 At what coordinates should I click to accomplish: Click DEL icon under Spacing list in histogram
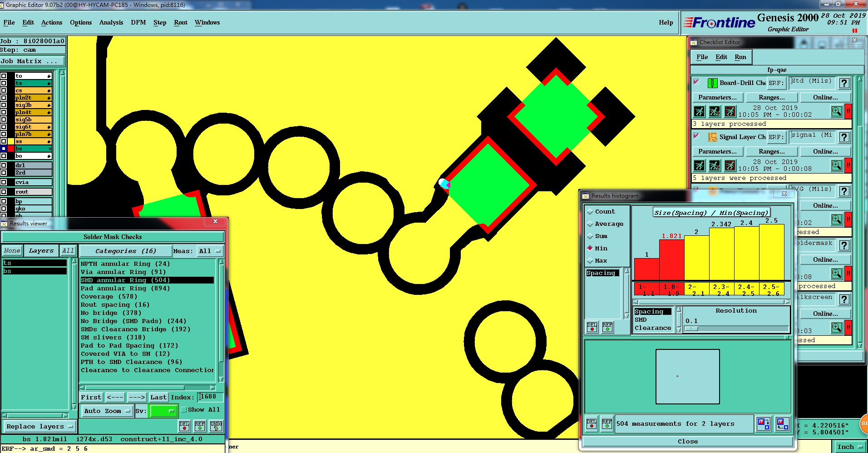click(x=592, y=327)
